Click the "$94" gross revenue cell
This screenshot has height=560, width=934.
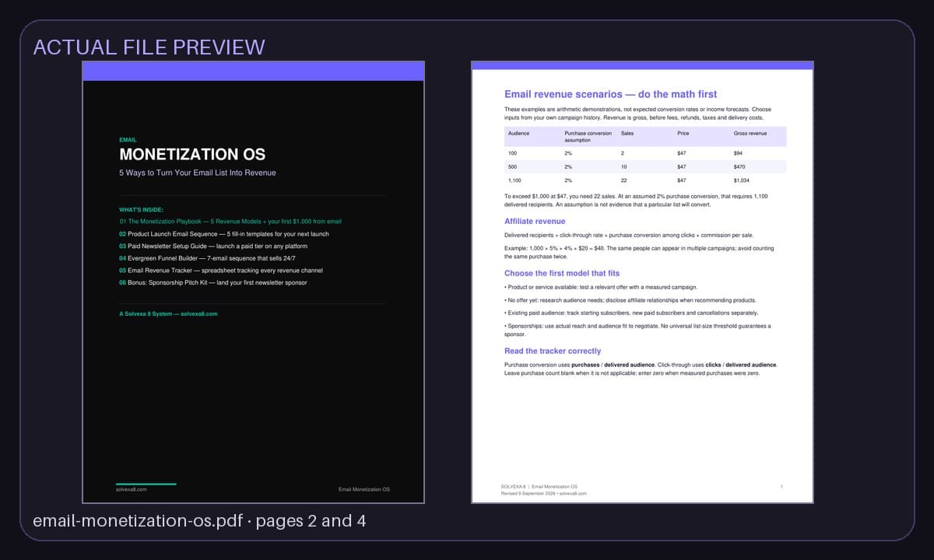pos(738,153)
